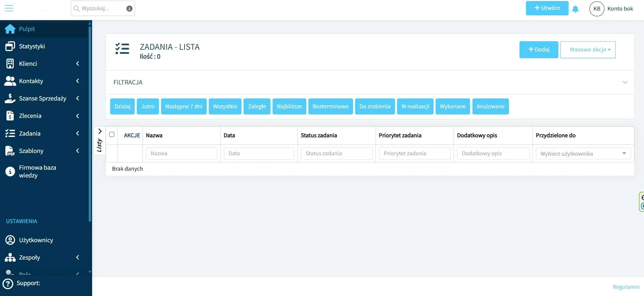Toggle the select-all checkbox in table header
This screenshot has width=644, height=296.
pos(112,135)
